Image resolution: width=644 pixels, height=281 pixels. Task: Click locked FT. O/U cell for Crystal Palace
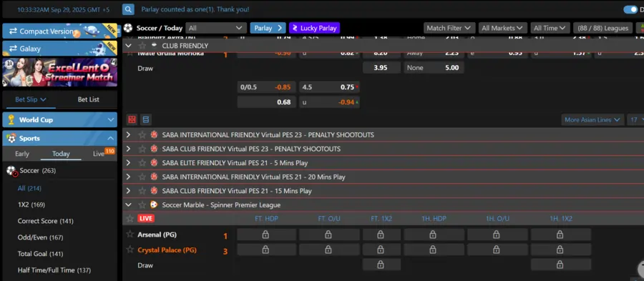pos(329,250)
